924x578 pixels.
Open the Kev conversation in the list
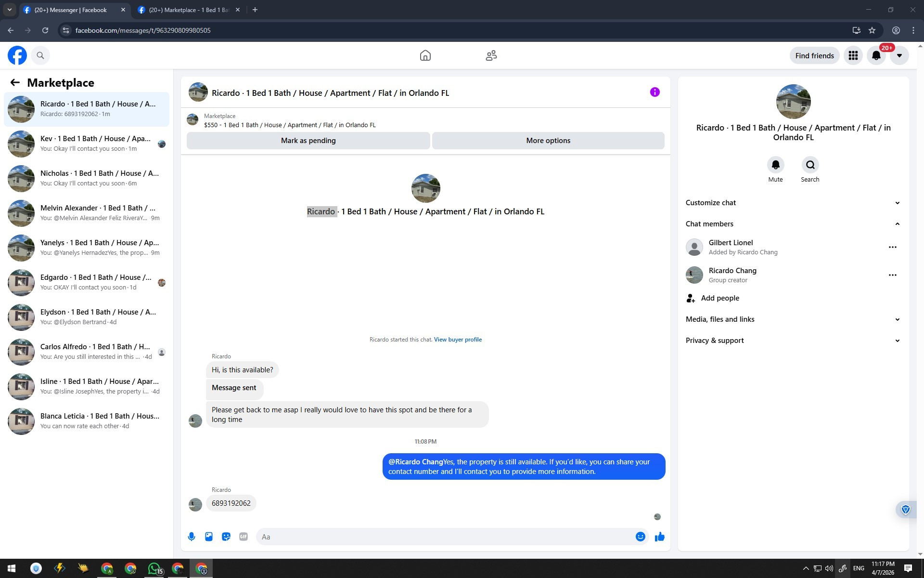coord(87,144)
